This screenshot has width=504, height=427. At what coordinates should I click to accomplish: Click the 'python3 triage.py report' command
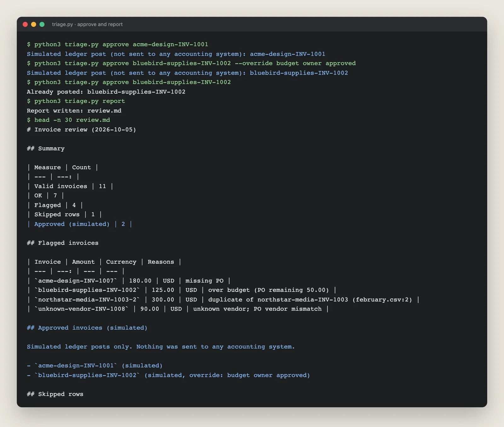coord(80,101)
